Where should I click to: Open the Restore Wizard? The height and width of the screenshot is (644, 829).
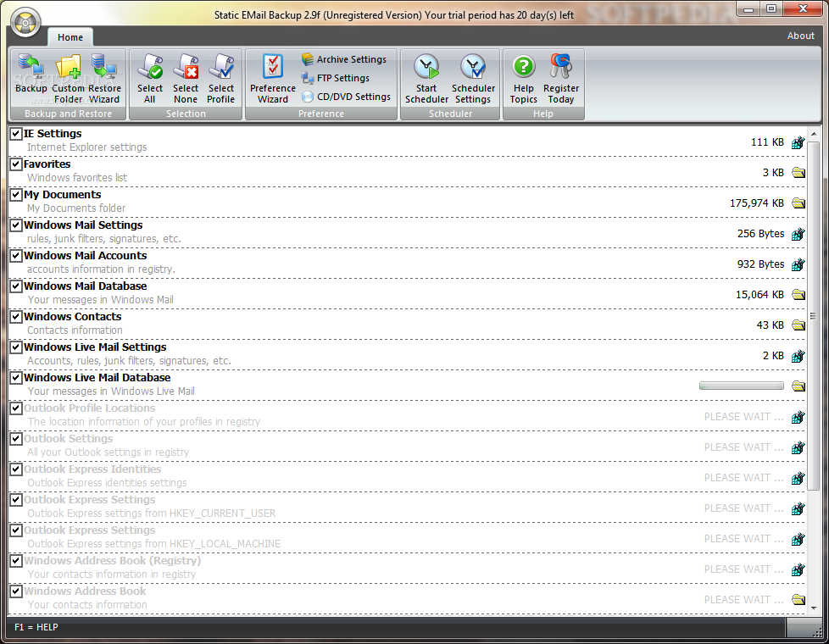point(104,78)
